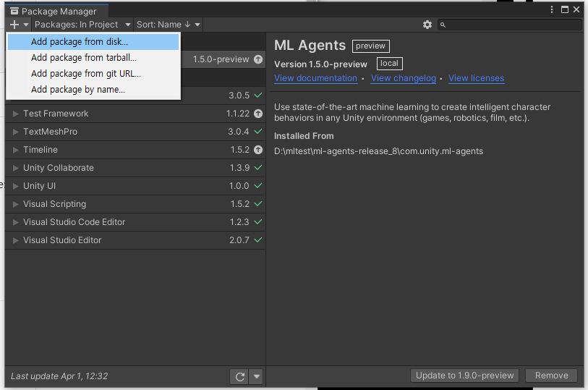588x390 pixels.
Task: Click the plus add-package icon
Action: [14, 25]
